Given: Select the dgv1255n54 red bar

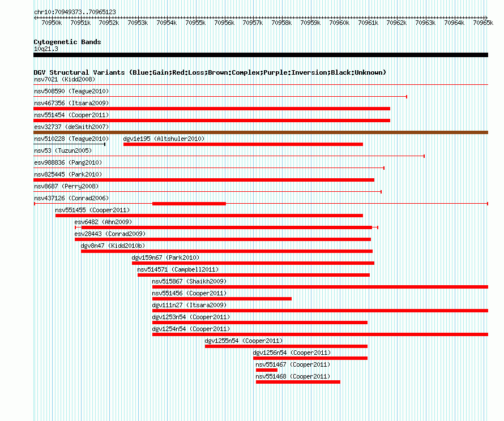Looking at the screenshot, I should coord(286,346).
